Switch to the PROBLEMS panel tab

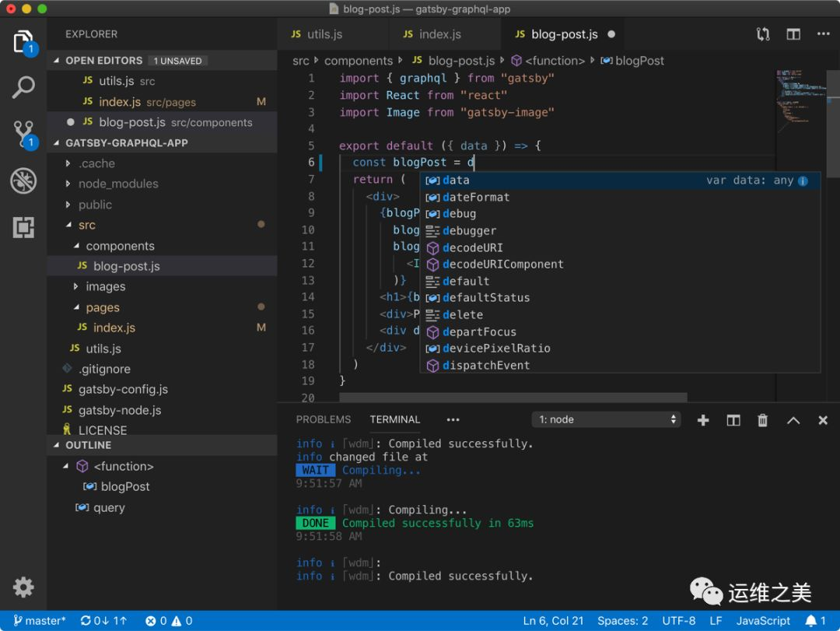(x=323, y=419)
